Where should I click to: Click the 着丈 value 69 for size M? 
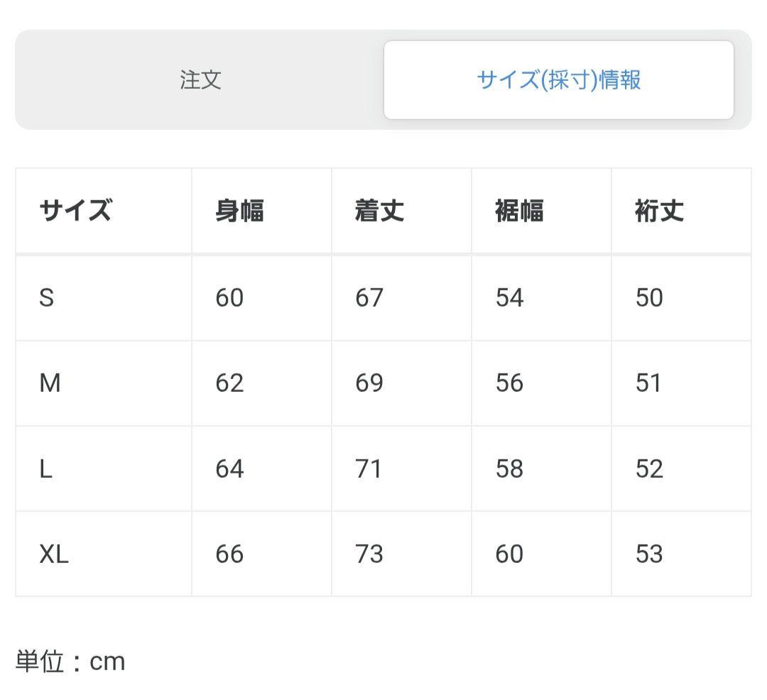[367, 383]
